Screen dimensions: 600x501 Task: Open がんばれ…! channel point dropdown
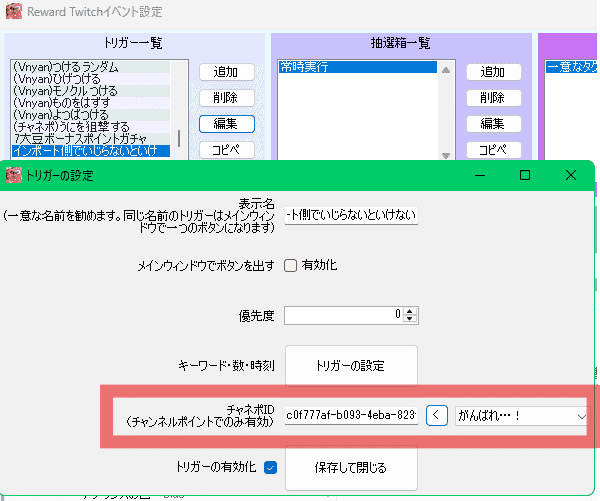521,415
